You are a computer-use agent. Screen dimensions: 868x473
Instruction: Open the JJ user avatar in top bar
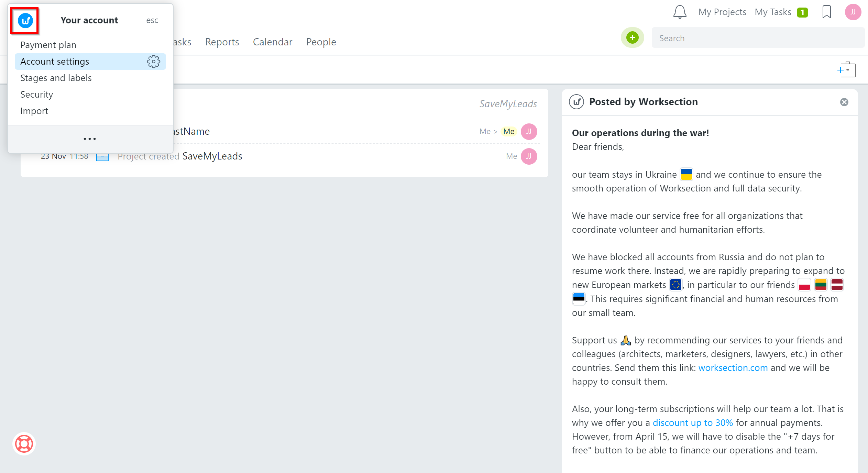[x=853, y=12]
